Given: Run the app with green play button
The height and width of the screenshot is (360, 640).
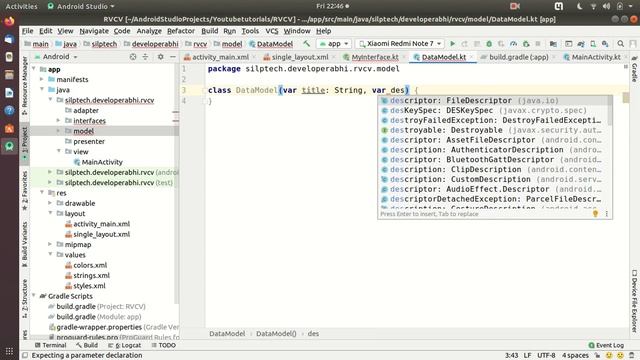Looking at the screenshot, I should [452, 44].
